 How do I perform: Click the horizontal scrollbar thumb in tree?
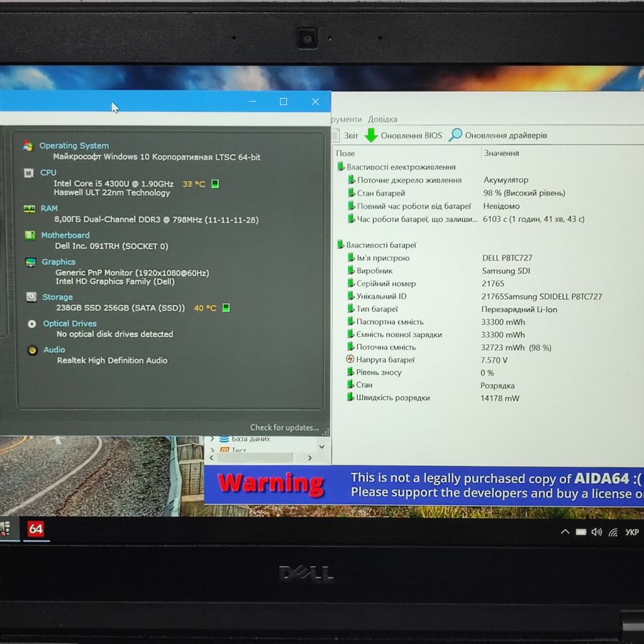coord(255,457)
